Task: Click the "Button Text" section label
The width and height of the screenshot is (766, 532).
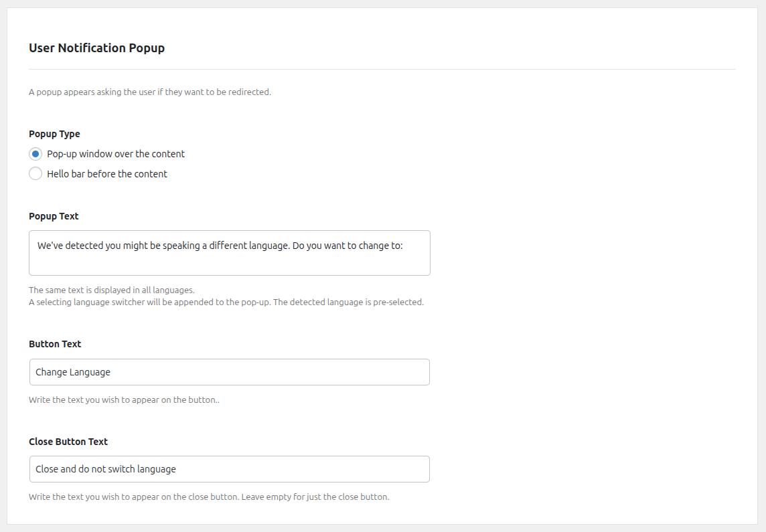Action: tap(55, 344)
